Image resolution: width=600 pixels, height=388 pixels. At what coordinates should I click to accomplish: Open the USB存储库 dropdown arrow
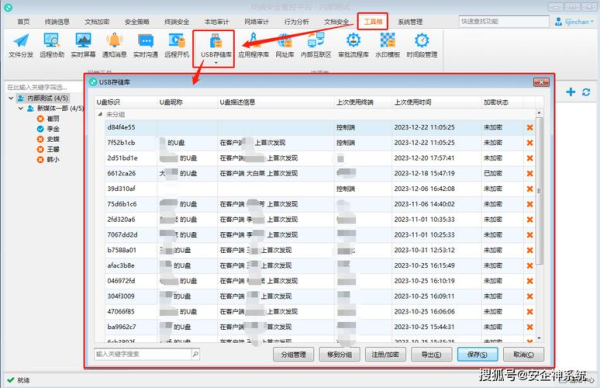(x=216, y=63)
